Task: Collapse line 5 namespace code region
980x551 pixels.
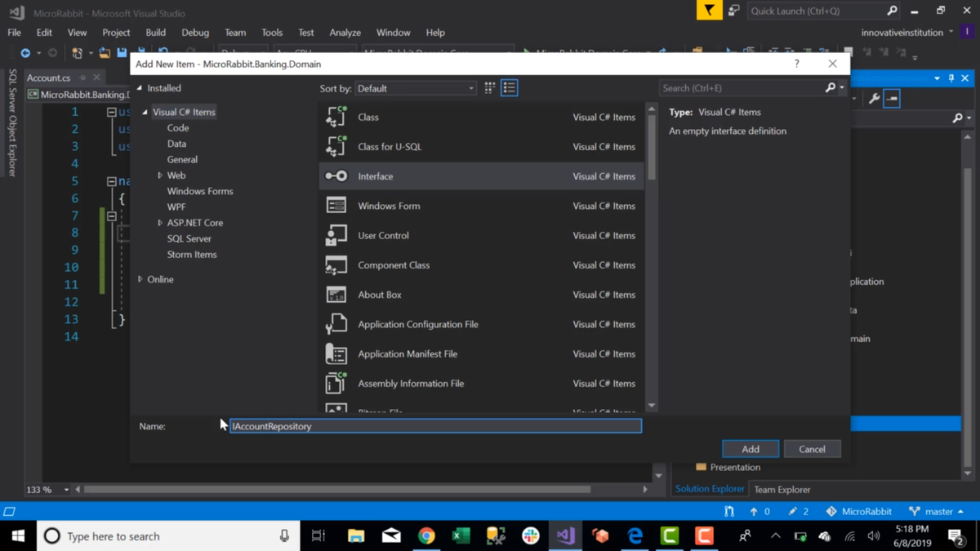Action: (111, 181)
